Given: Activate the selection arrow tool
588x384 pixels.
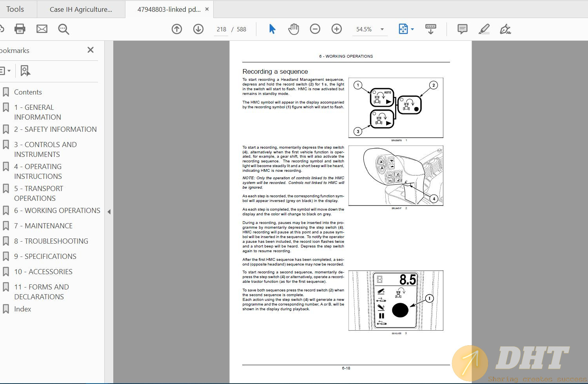Looking at the screenshot, I should (x=272, y=29).
